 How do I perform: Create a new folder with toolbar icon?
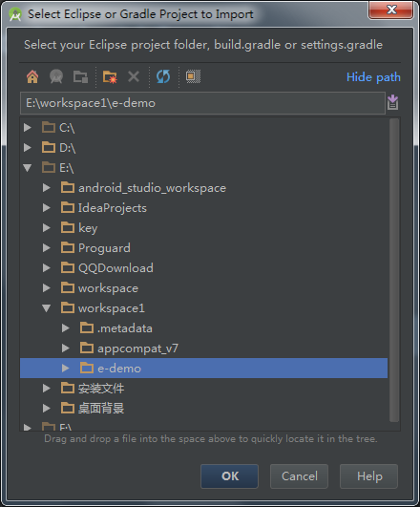(x=110, y=77)
